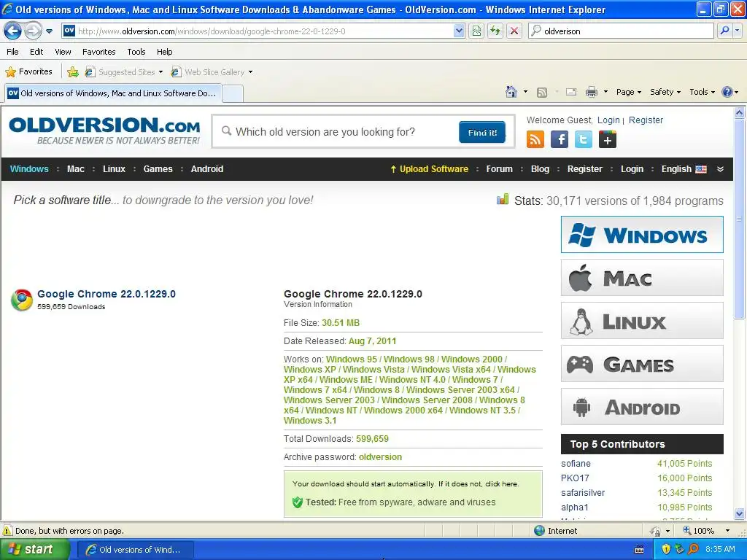Click the browser Back arrow button

[12, 31]
